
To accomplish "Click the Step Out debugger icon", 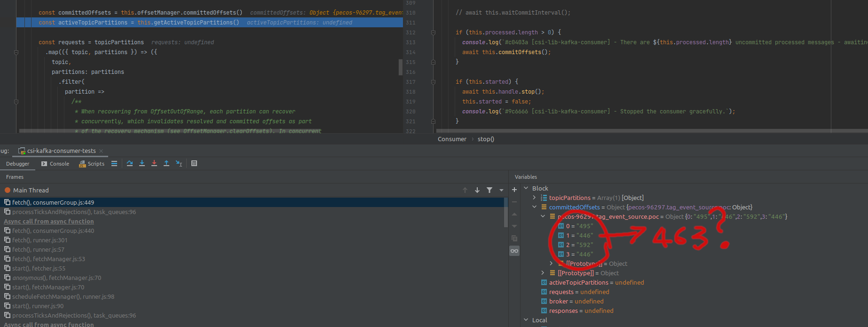I will tap(166, 163).
